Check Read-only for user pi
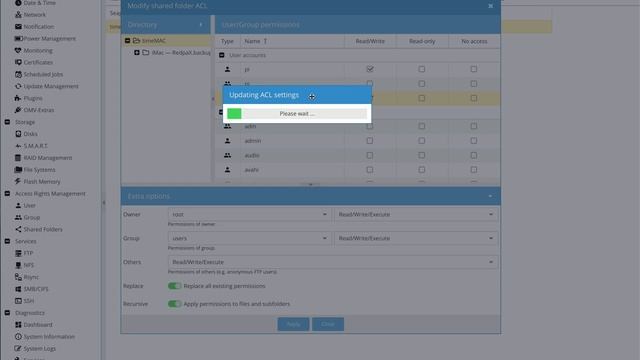640x360 pixels. pos(422,69)
